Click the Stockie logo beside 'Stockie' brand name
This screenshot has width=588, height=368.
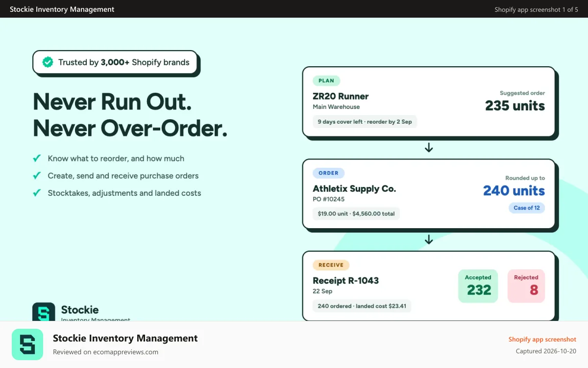pos(44,312)
